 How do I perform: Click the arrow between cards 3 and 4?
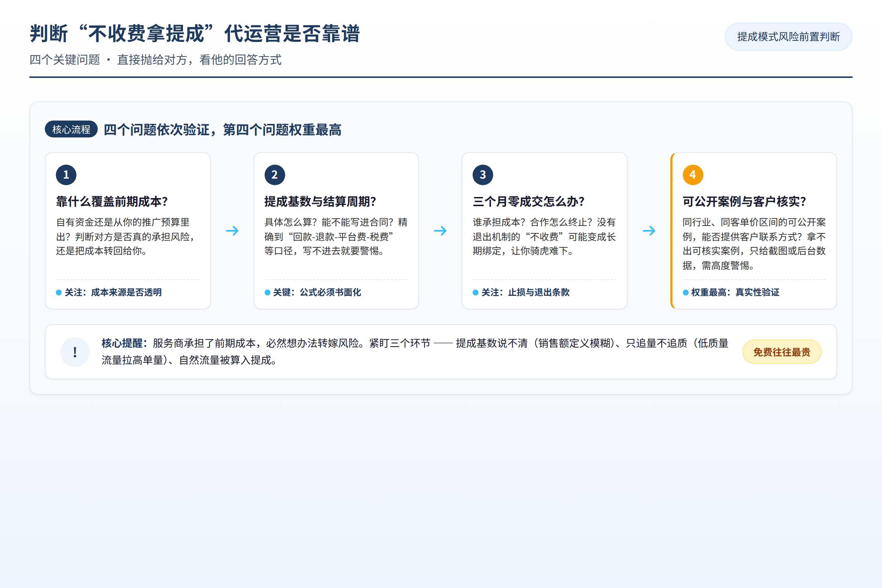pyautogui.click(x=649, y=231)
